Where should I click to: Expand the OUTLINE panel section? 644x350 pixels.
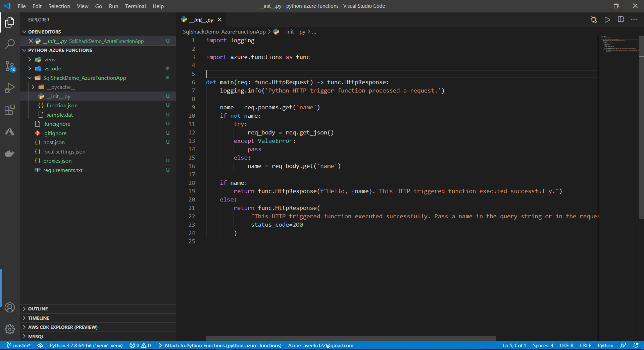[x=38, y=309]
